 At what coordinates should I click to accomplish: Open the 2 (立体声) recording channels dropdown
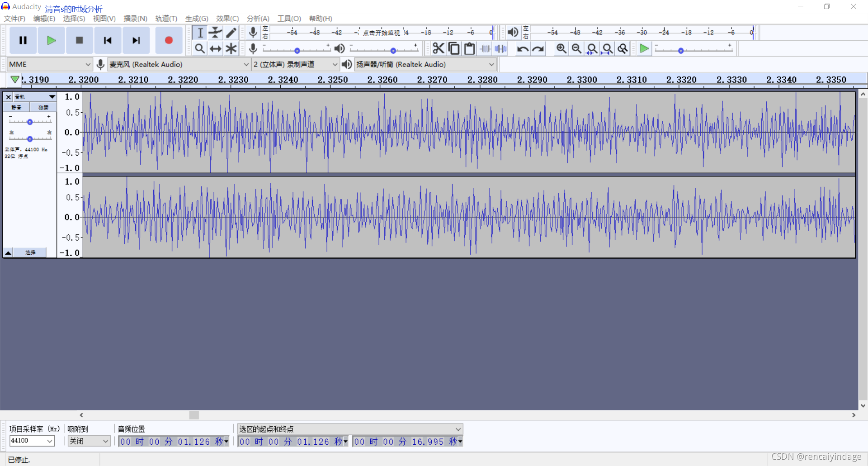click(x=295, y=64)
